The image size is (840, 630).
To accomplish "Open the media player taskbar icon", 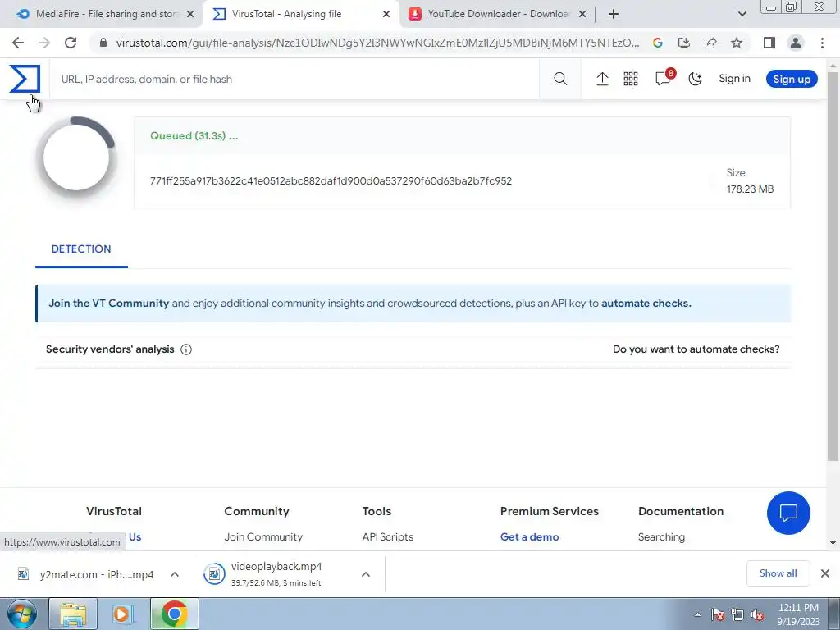I will [x=123, y=614].
